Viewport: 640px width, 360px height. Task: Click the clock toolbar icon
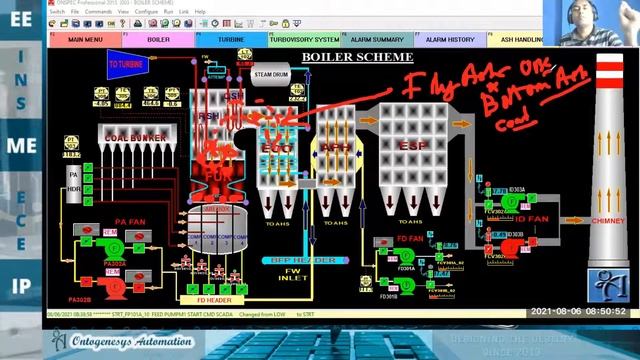tap(215, 24)
